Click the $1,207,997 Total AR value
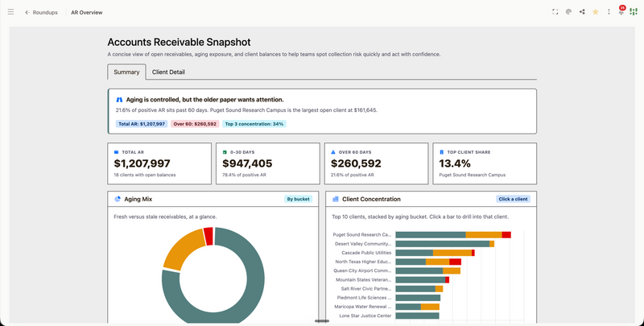644x326 pixels. 142,163
